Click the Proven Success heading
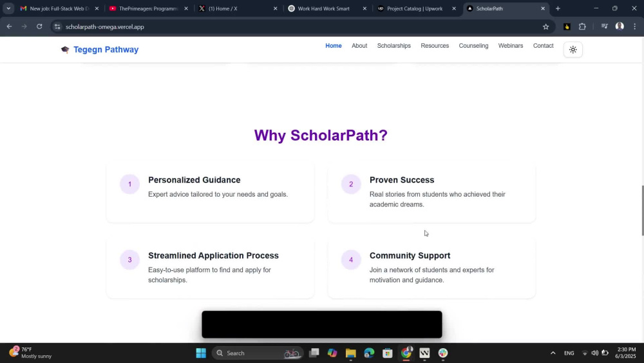 402,180
